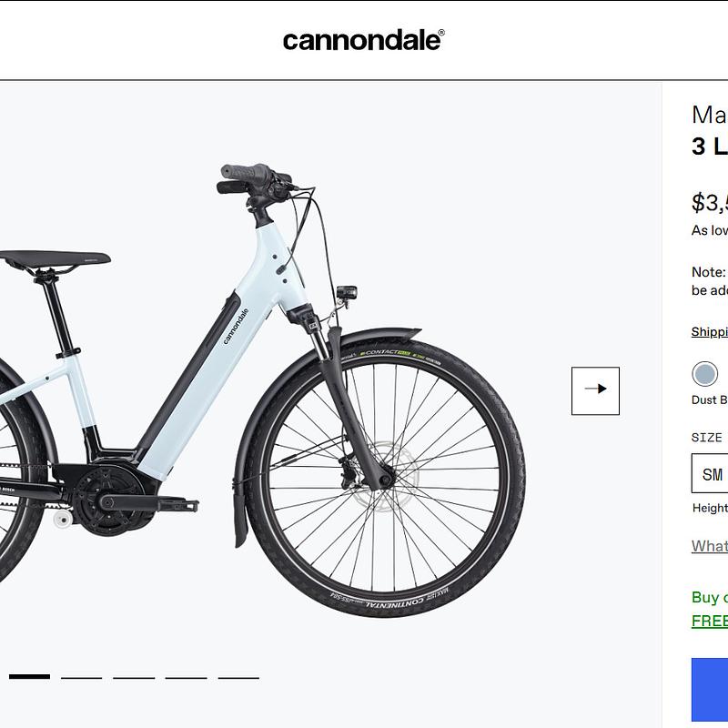
Task: Open the underlined size guide link
Action: pos(709,545)
